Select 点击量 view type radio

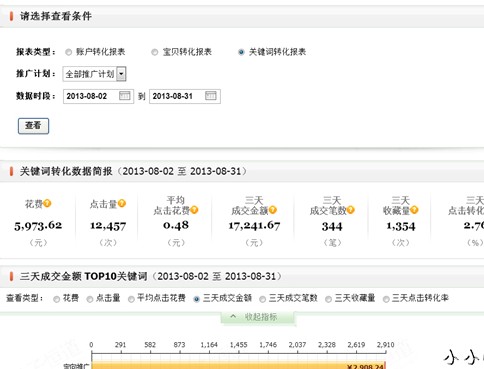pyautogui.click(x=90, y=299)
